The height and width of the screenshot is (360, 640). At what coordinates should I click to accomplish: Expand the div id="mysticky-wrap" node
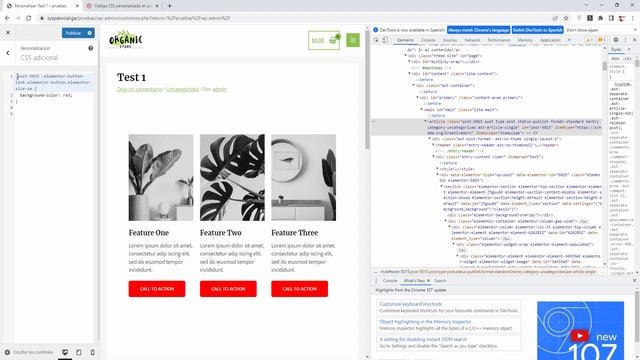point(409,62)
